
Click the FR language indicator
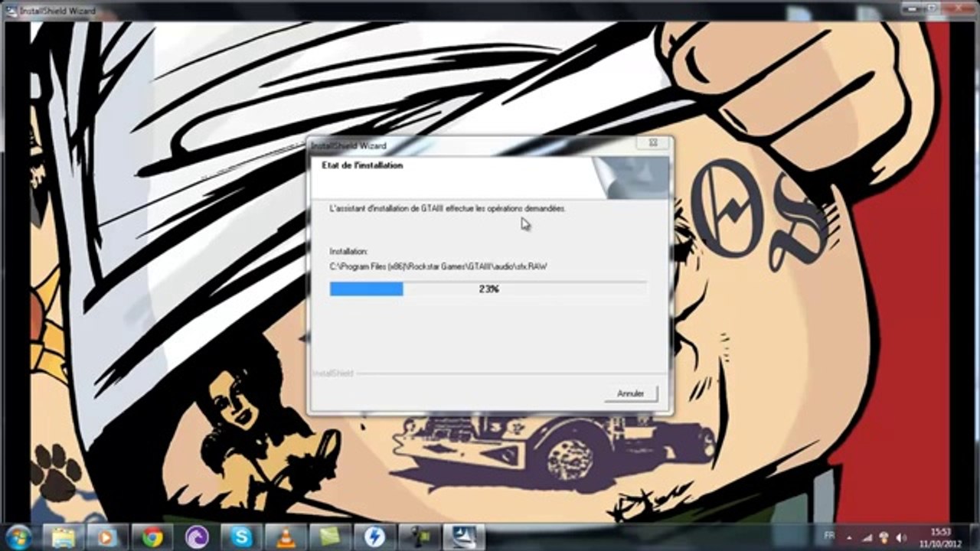click(x=829, y=536)
